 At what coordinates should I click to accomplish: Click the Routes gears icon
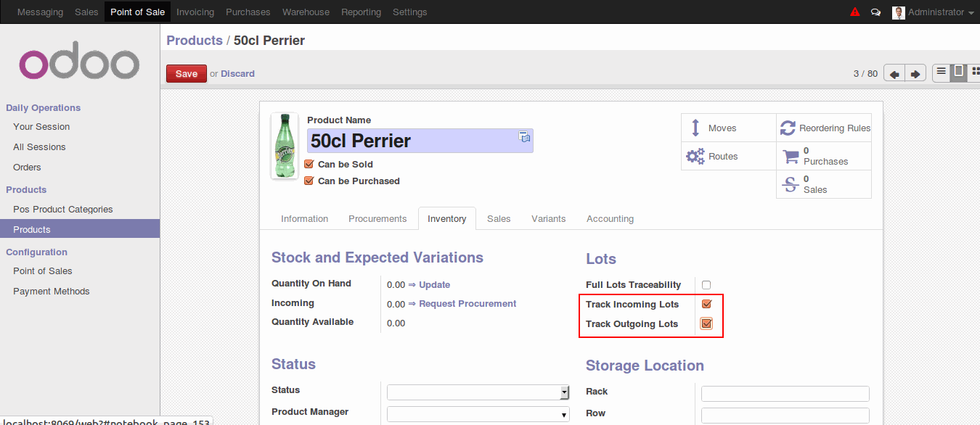click(695, 156)
